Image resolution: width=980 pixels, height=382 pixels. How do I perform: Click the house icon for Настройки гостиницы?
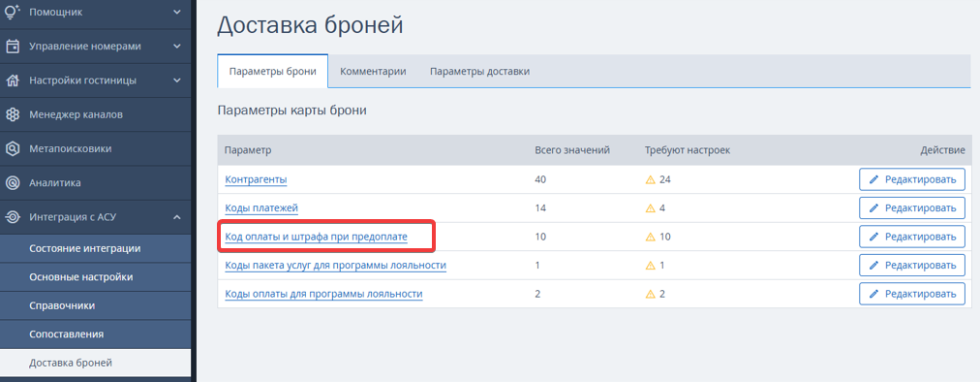click(13, 80)
